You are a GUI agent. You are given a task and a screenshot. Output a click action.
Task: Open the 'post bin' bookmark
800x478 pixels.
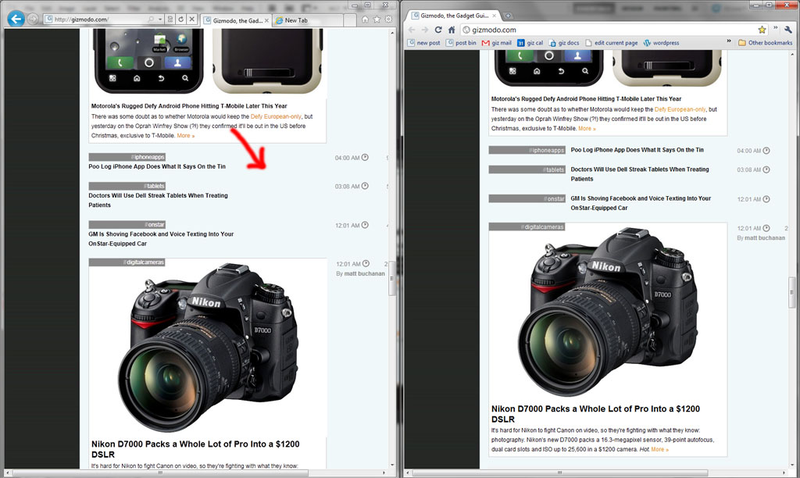coord(461,43)
